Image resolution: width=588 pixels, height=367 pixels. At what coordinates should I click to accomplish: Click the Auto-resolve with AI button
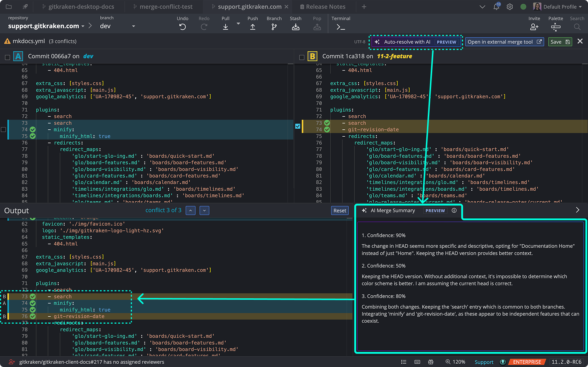(415, 42)
